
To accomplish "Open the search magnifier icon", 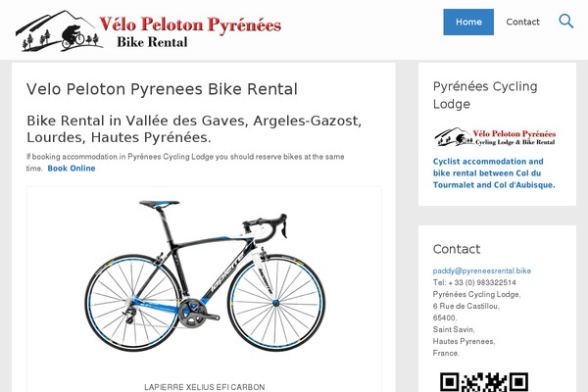I will (x=566, y=22).
